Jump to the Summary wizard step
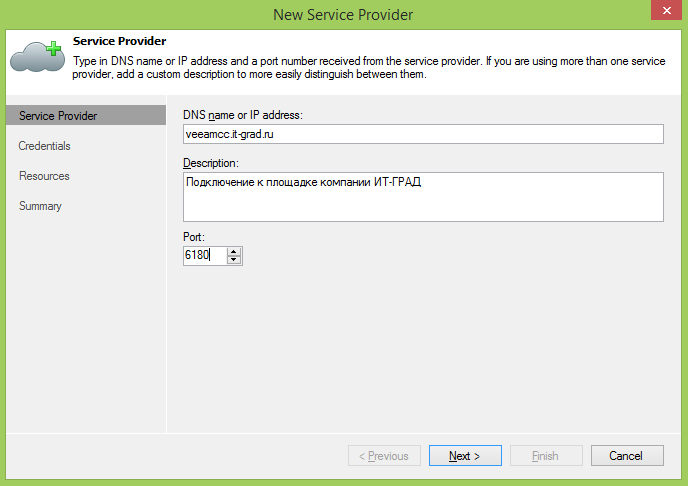This screenshot has height=486, width=688. click(x=40, y=206)
